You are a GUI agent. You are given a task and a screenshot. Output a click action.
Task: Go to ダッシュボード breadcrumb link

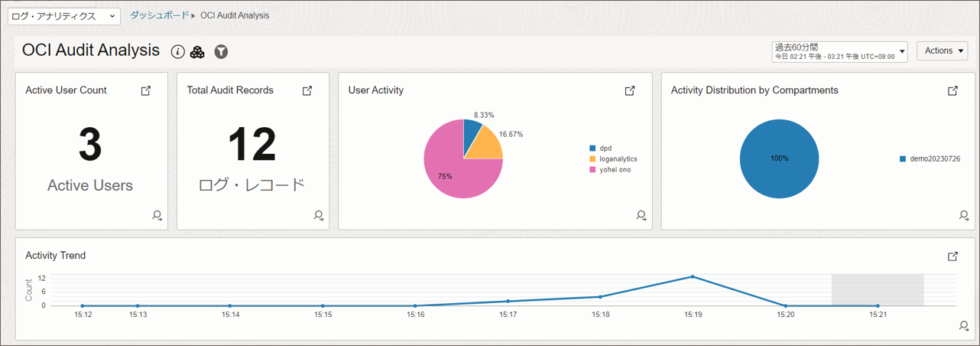159,15
